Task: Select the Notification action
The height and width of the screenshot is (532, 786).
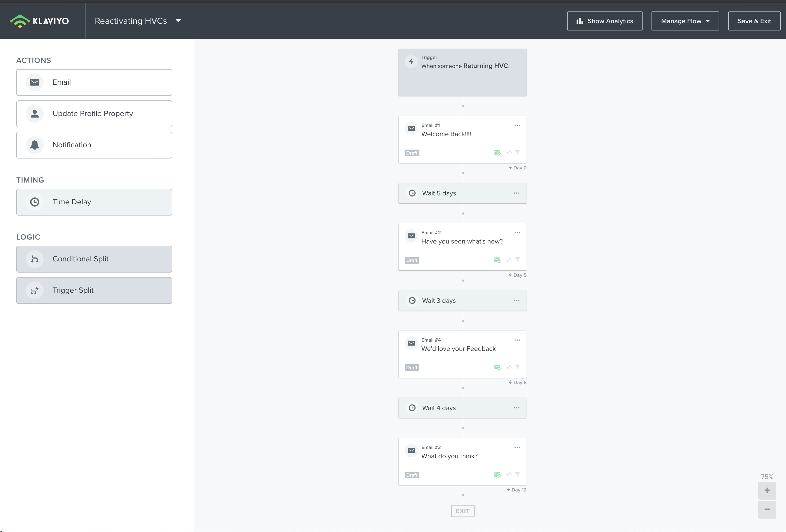Action: [x=94, y=145]
